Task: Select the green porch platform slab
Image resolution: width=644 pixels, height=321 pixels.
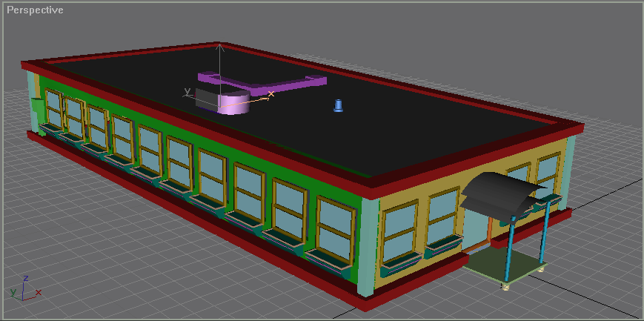Action: coord(506,266)
